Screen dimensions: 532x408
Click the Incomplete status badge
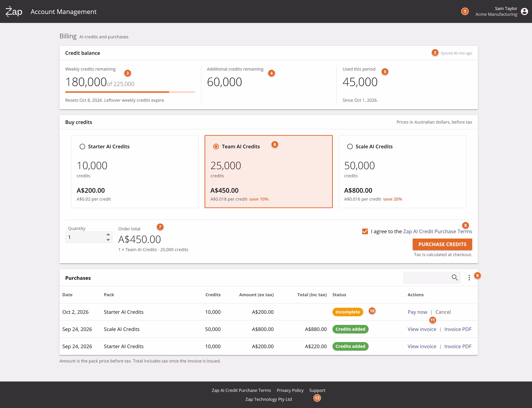pyautogui.click(x=348, y=312)
